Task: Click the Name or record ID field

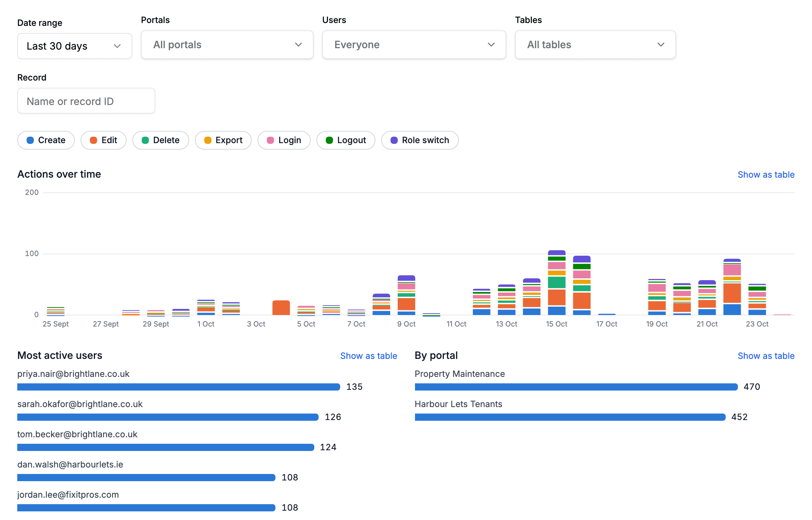Action: [86, 101]
